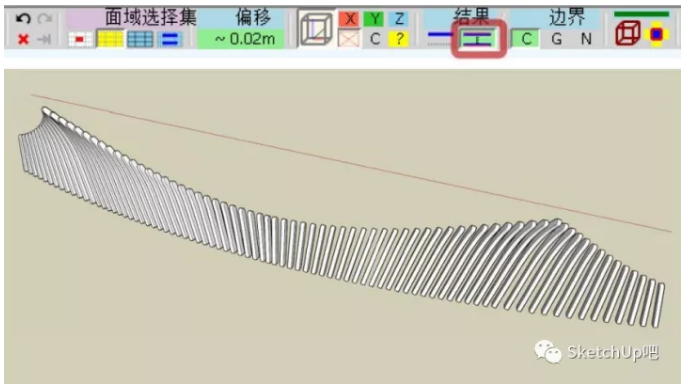
Task: Select the blue grid face selection mode
Action: pos(140,39)
